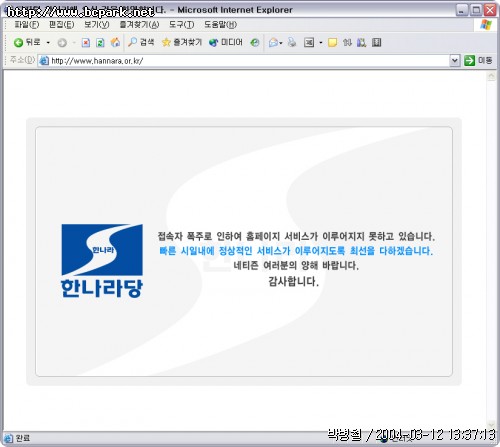This screenshot has width=500, height=447.
Task: Click the Go (이동) button
Action: [x=478, y=61]
